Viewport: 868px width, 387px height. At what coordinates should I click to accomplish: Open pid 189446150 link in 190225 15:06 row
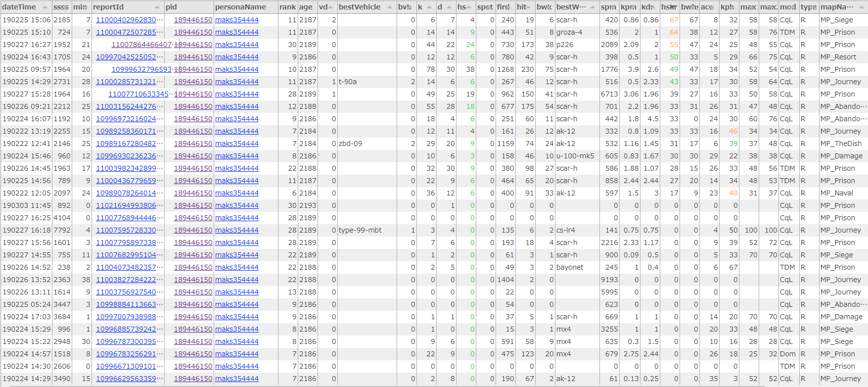point(193,20)
